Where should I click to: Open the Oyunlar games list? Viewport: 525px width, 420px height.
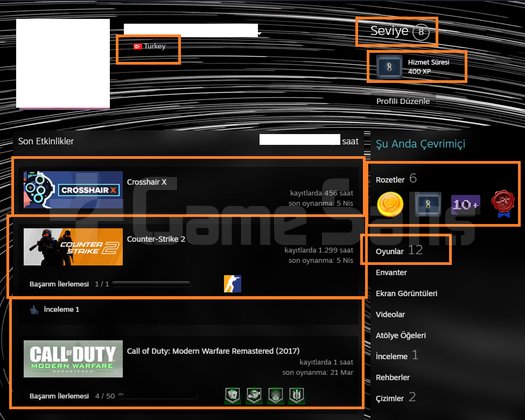point(389,251)
